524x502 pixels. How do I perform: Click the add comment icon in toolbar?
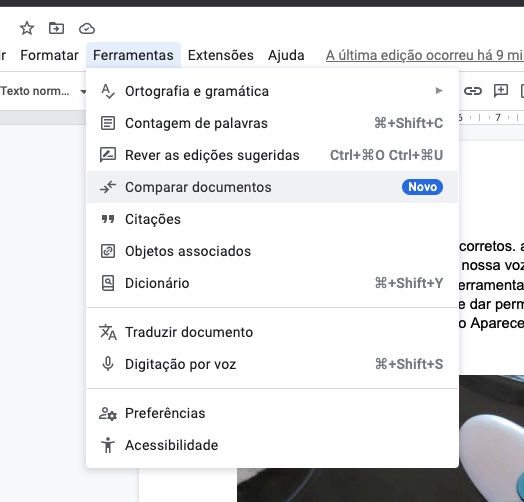pos(501,91)
